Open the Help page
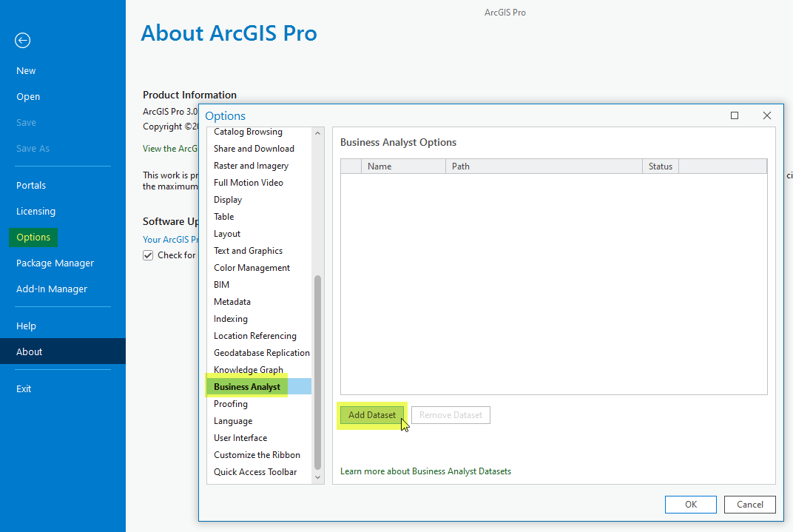The image size is (793, 532). point(26,326)
